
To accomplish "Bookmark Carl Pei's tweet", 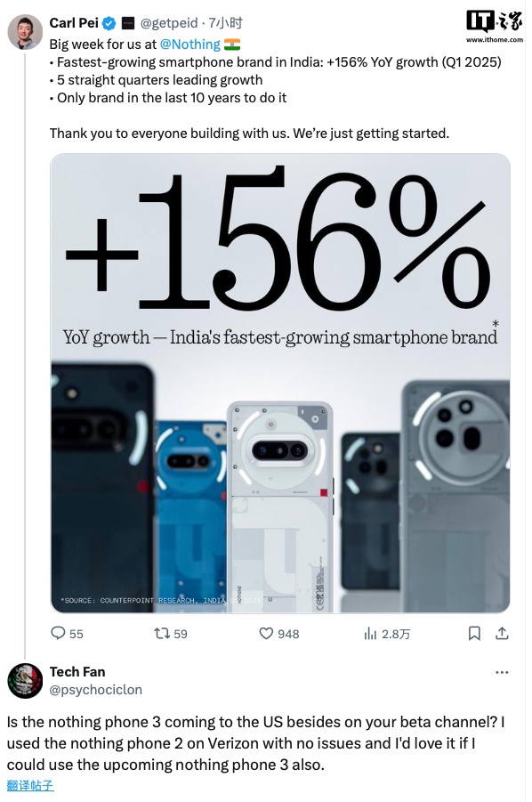I will click(x=474, y=634).
